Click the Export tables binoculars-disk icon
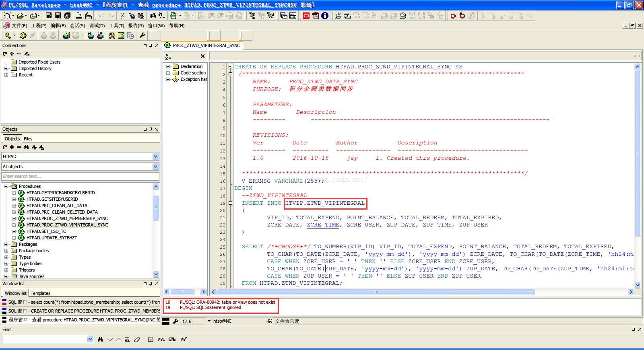644x350 pixels. click(91, 35)
